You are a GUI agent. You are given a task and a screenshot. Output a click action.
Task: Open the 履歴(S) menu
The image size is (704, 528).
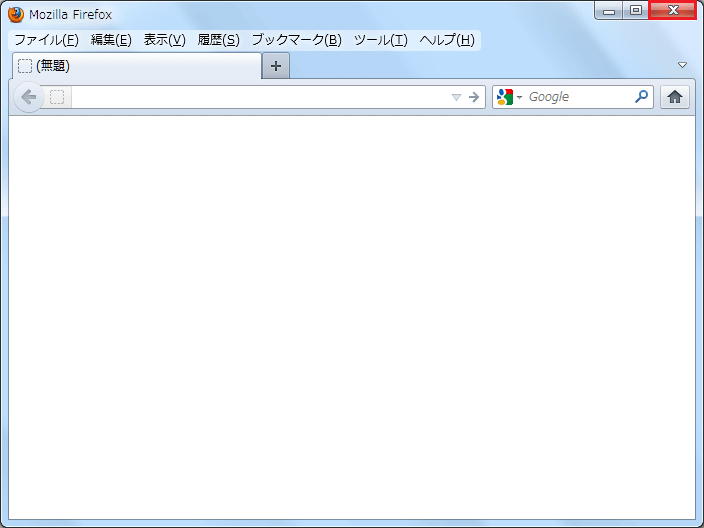point(218,40)
